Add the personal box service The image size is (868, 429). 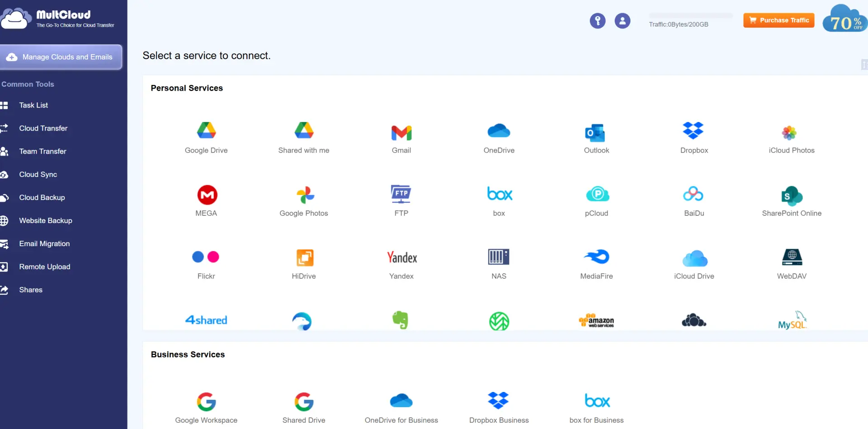499,201
